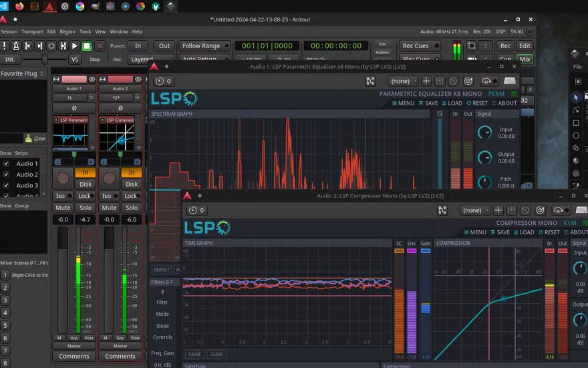Click strip width icon on Audio 1

(56, 79)
